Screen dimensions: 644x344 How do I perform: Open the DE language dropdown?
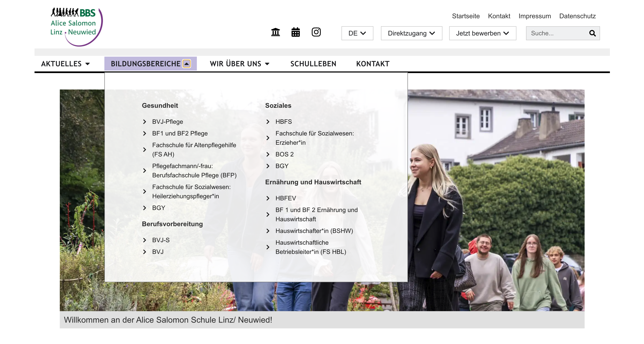pos(357,33)
